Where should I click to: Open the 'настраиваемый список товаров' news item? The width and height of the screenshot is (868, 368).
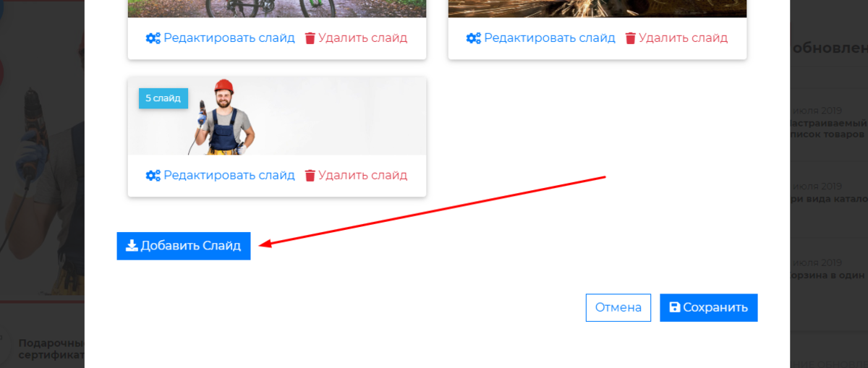[x=827, y=129]
